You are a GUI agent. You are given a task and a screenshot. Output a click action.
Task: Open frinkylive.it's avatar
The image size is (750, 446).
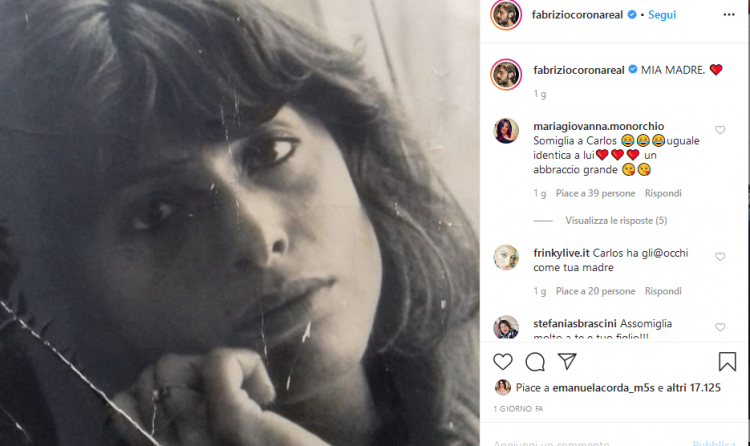506,257
